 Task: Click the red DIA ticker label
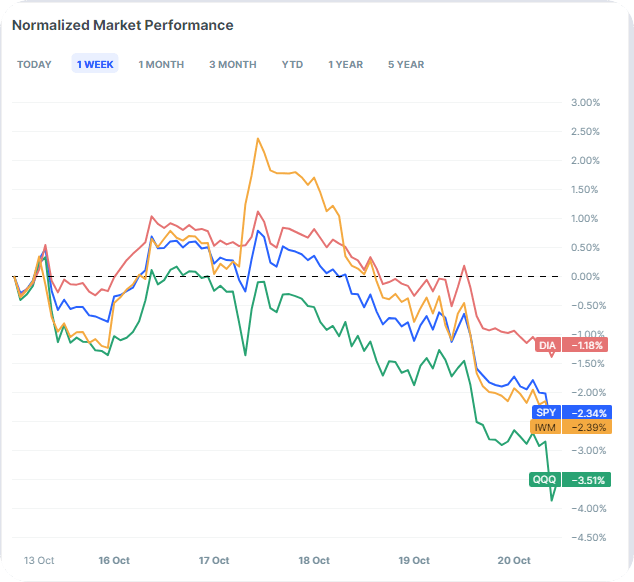[x=547, y=346]
